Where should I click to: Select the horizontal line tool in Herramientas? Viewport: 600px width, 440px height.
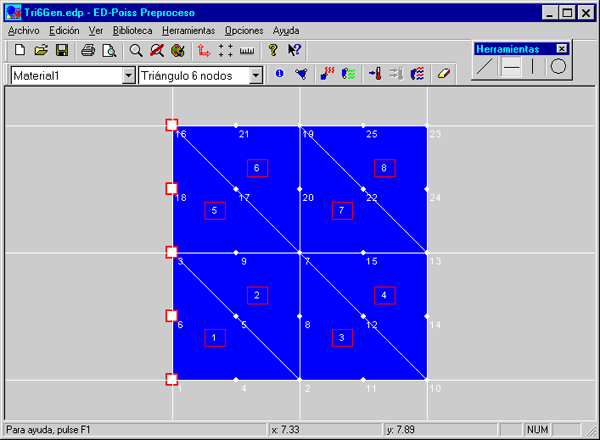pos(511,67)
